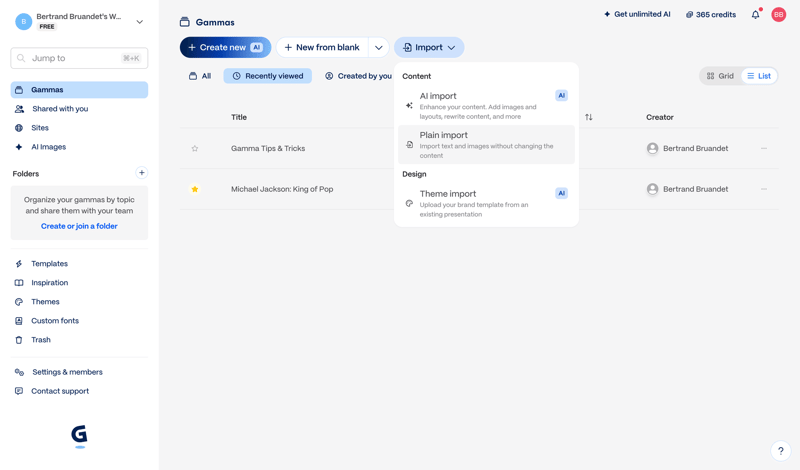
Task: Switch to Grid view
Action: click(720, 76)
